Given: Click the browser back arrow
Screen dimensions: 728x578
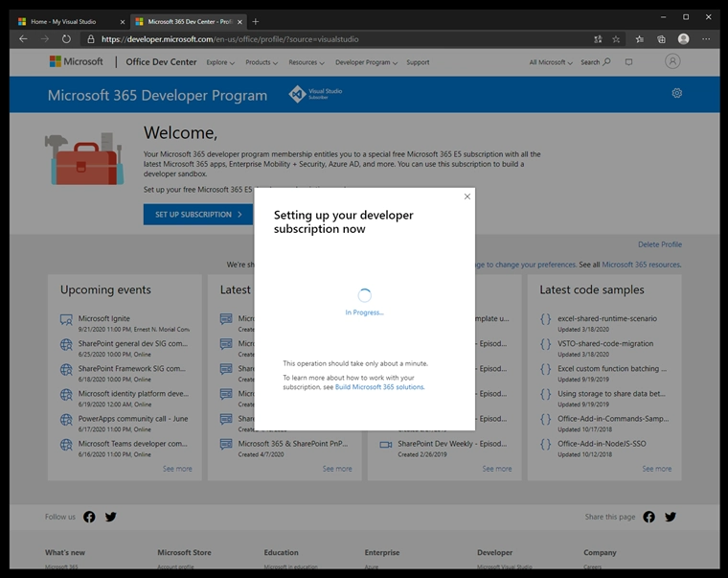Looking at the screenshot, I should coord(23,39).
